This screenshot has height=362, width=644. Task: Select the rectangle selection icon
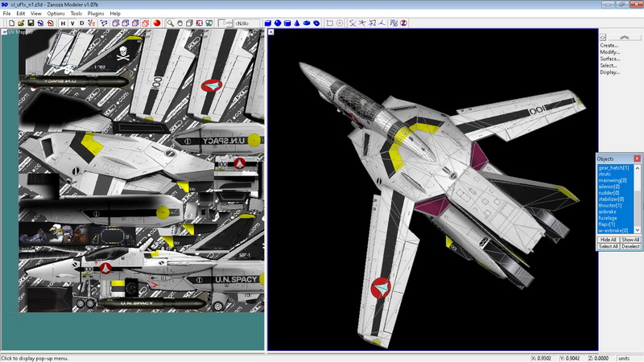330,23
